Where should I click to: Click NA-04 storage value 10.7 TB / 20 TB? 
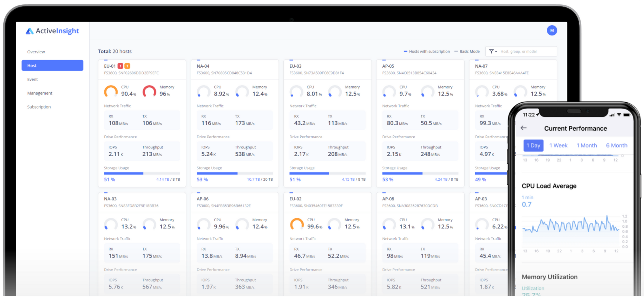(x=260, y=179)
